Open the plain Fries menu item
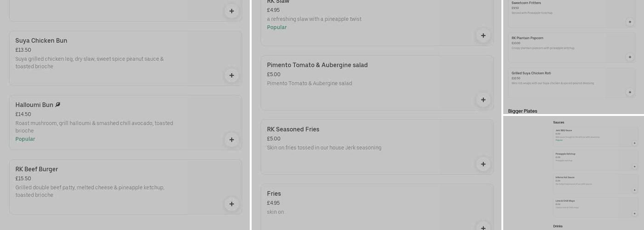The width and height of the screenshot is (644, 230). pyautogui.click(x=274, y=194)
